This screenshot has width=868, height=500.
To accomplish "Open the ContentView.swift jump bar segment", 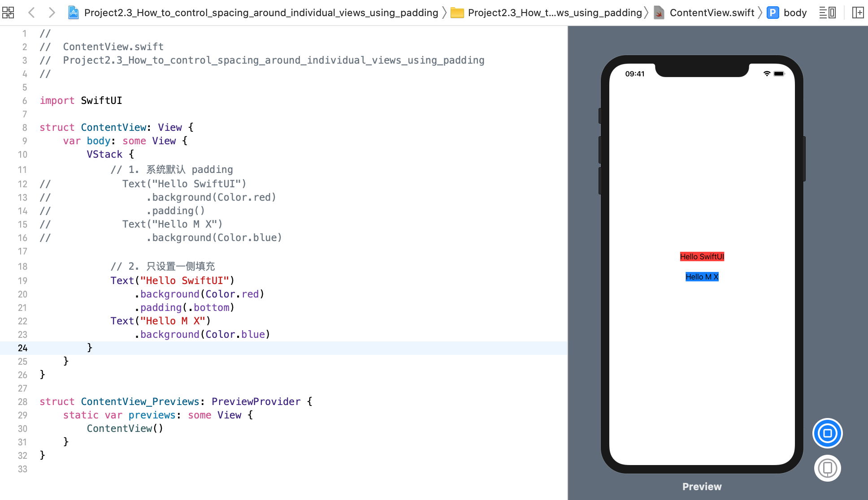I will coord(712,13).
